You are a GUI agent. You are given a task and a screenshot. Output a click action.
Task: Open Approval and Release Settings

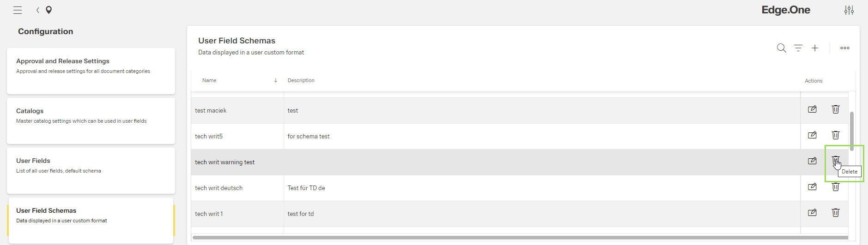[x=91, y=71]
